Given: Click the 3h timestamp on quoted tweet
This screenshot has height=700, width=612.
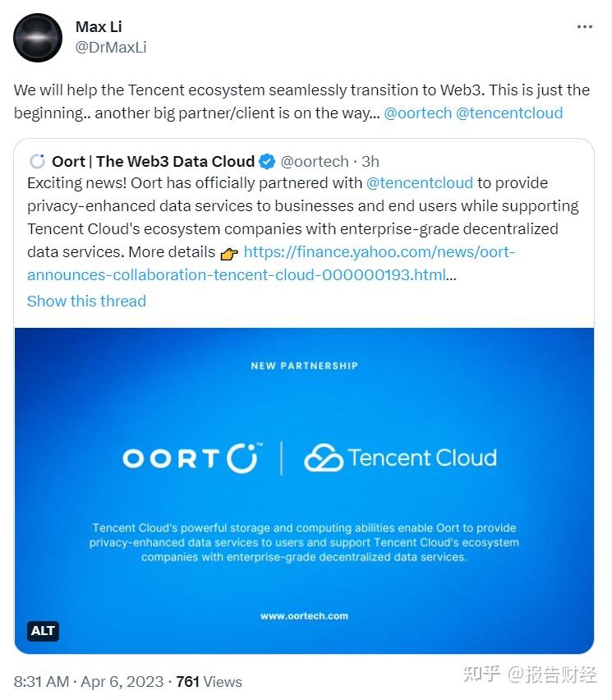Looking at the screenshot, I should (370, 161).
